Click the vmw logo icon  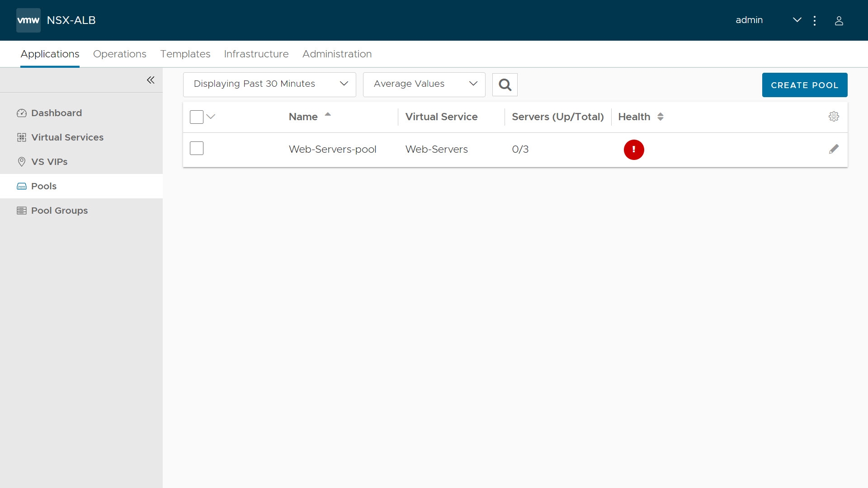28,20
